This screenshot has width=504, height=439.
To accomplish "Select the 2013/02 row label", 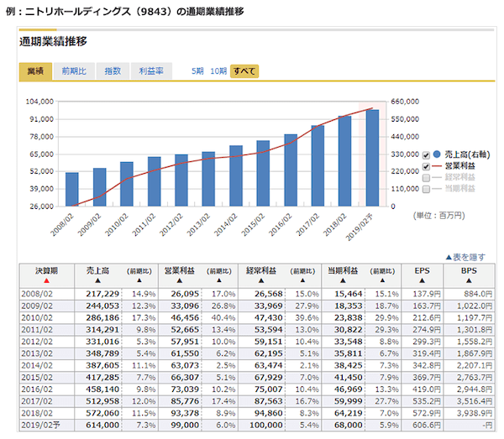I will 37,354.
